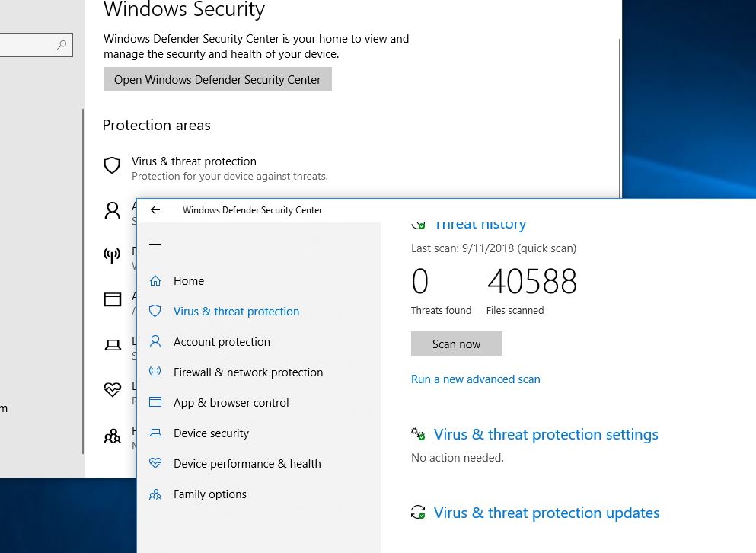Select Firewall & network protection menu item

point(248,372)
